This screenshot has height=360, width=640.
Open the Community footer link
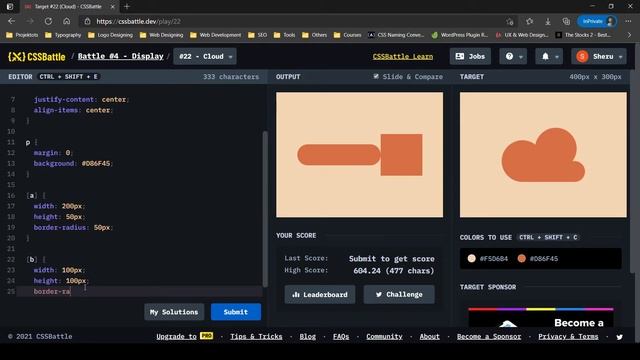click(x=384, y=336)
